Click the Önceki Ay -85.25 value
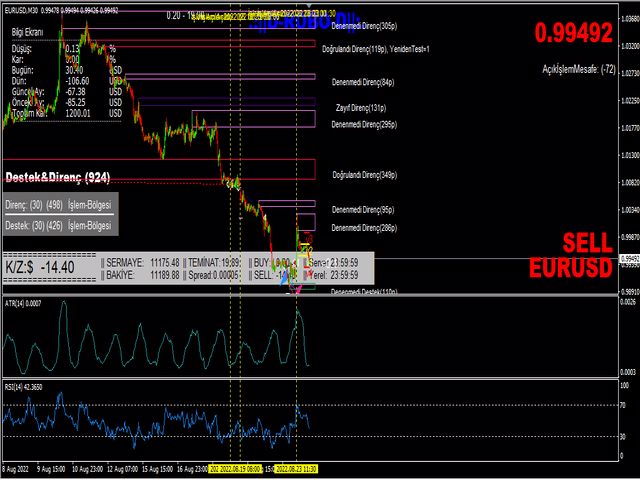Viewport: 640px width, 480px height. click(x=76, y=102)
